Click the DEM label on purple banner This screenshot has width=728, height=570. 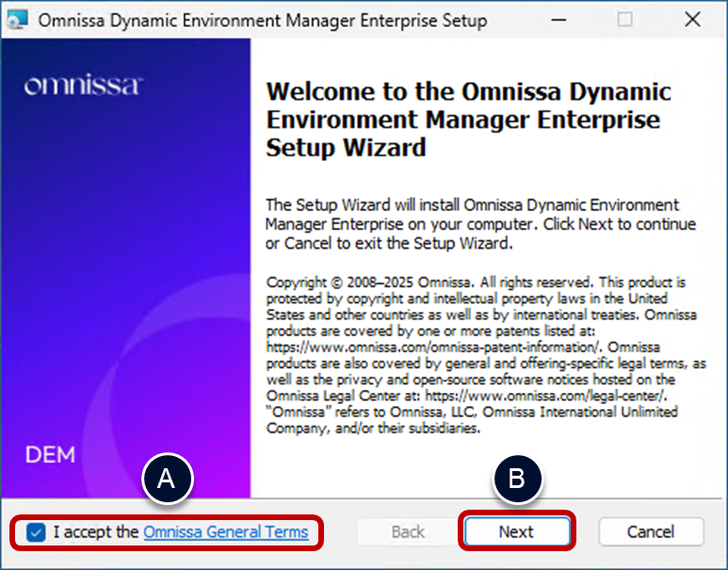(x=50, y=455)
